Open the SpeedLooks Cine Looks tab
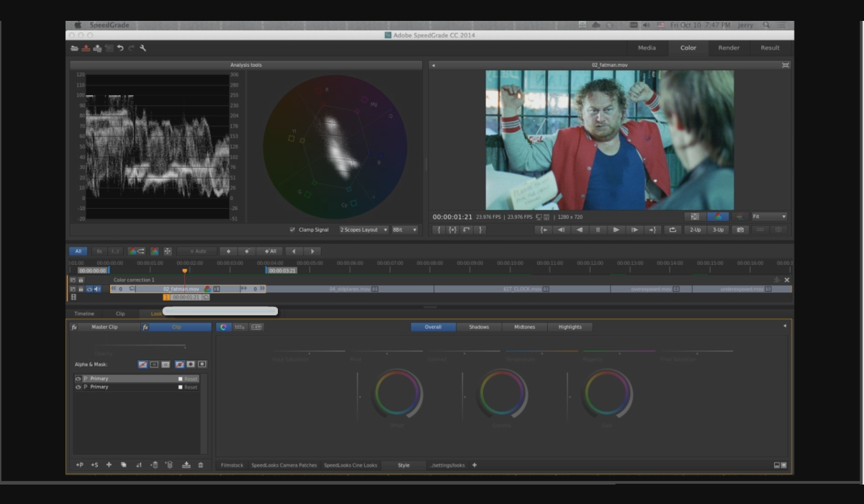864x504 pixels. (x=351, y=465)
